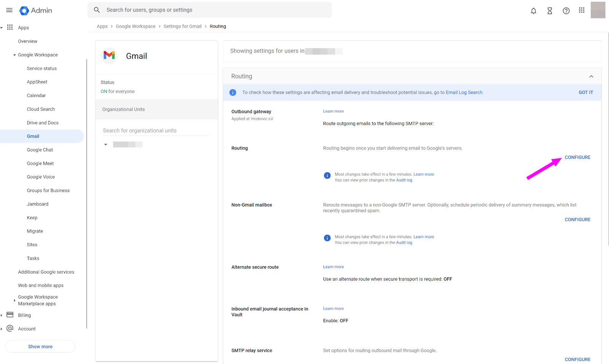Expand the Billing section arrow
Image resolution: width=609 pixels, height=364 pixels.
2,315
